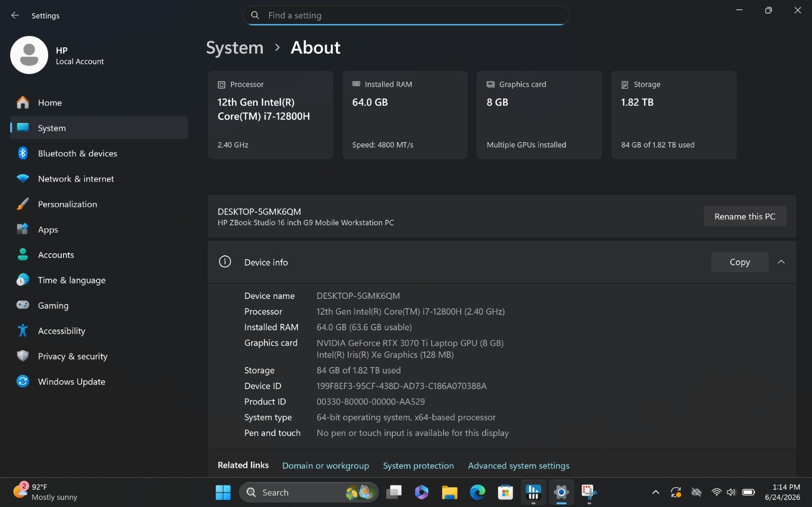Open the clock showing 1:14 PM
The width and height of the screenshot is (812, 507).
click(783, 492)
